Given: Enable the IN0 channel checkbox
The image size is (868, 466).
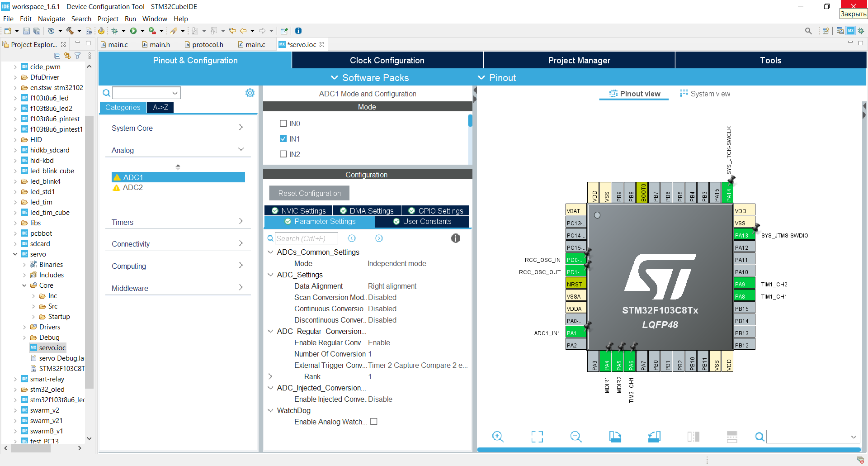Looking at the screenshot, I should click(x=283, y=124).
